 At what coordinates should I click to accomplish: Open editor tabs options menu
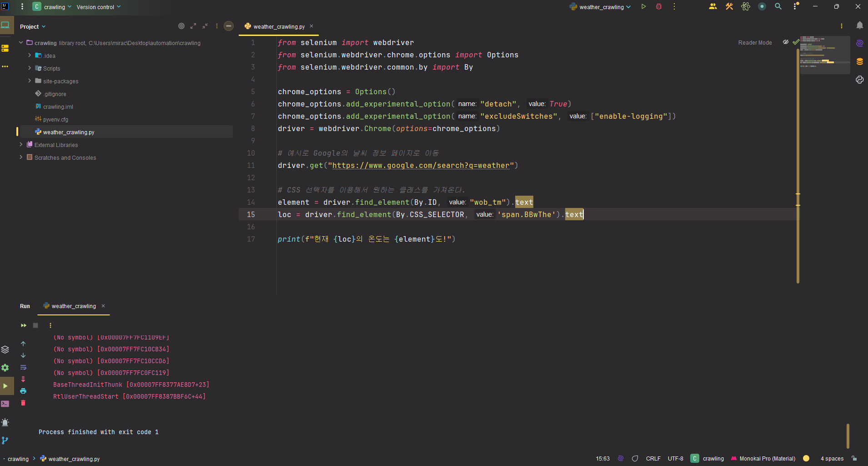click(842, 26)
